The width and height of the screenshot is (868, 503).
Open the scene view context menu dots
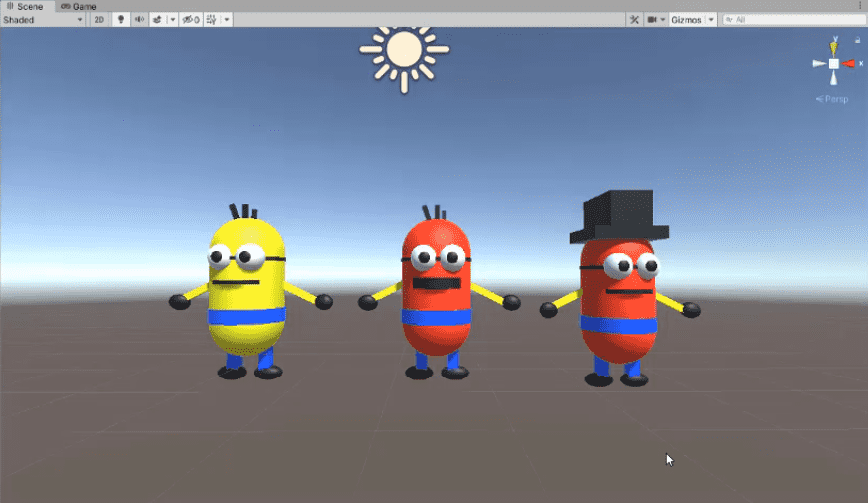click(x=860, y=6)
